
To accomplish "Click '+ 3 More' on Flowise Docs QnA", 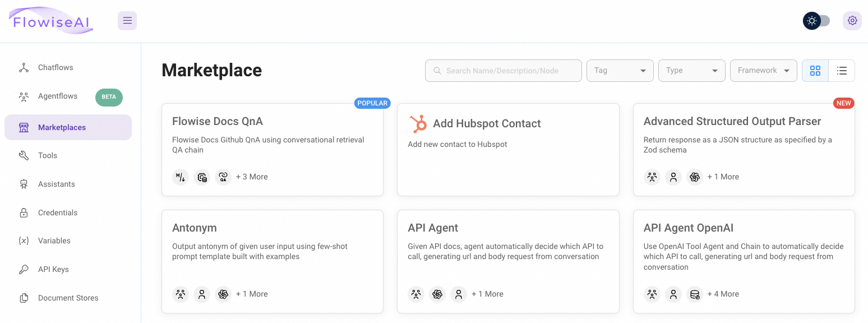I will click(252, 177).
